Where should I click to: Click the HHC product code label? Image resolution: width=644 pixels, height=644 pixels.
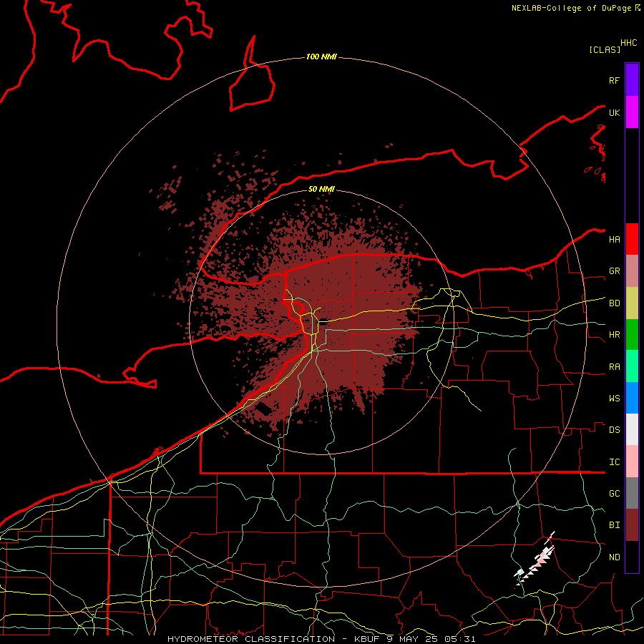(x=628, y=43)
